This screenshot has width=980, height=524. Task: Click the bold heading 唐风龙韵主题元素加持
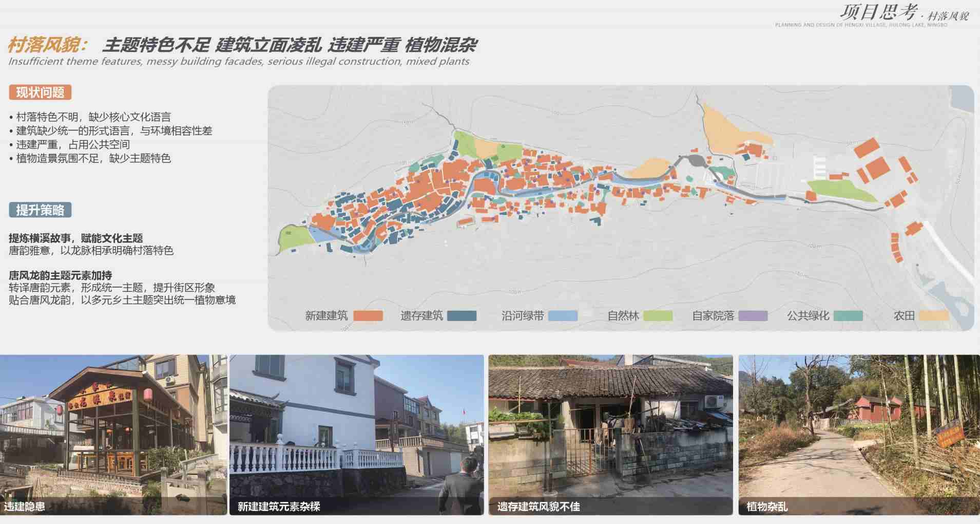point(61,275)
